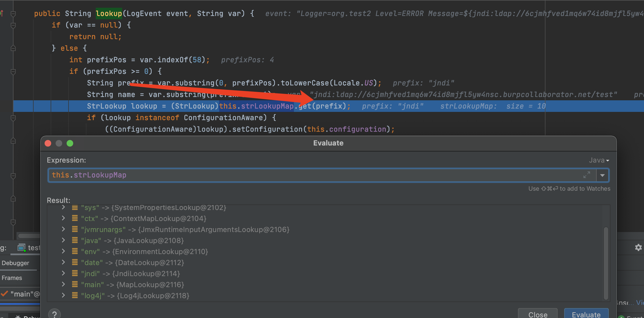The height and width of the screenshot is (318, 644).
Task: Open the help question mark button
Action: click(x=54, y=314)
